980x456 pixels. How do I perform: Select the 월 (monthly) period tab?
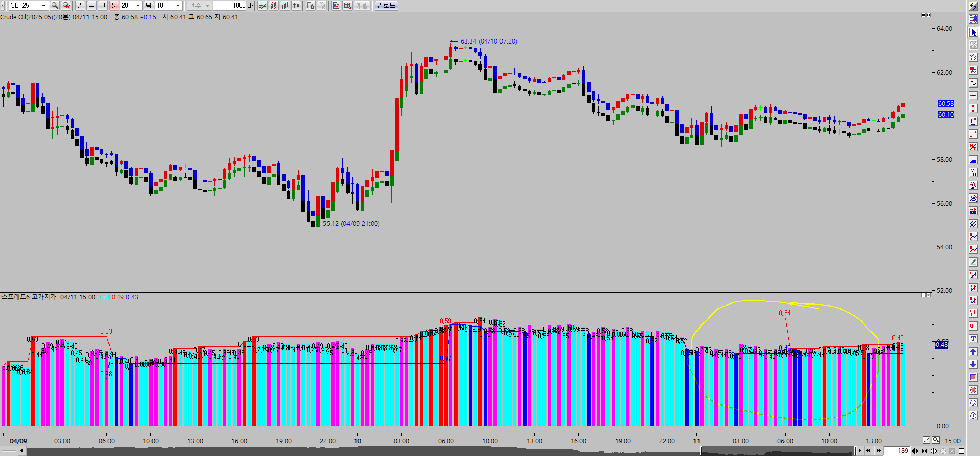[102, 5]
